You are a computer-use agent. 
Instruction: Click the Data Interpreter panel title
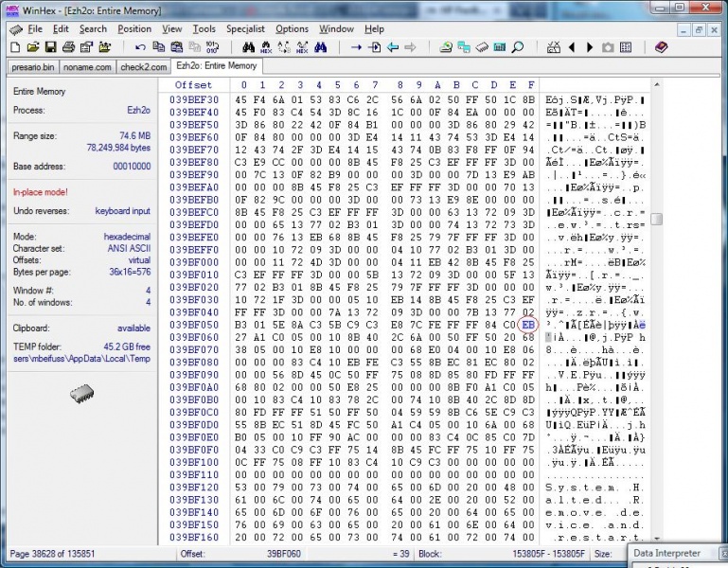(x=666, y=553)
